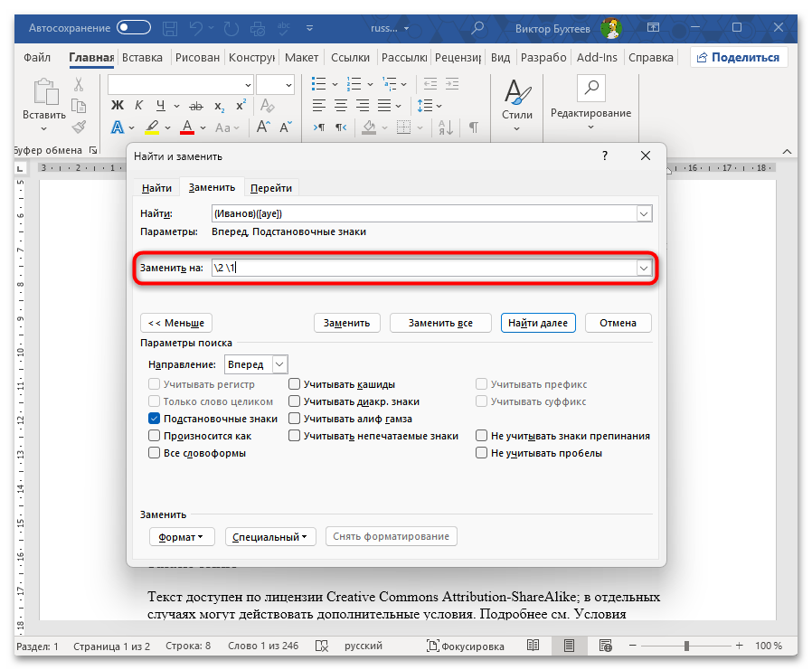Click the bulleted list icon

click(x=319, y=84)
